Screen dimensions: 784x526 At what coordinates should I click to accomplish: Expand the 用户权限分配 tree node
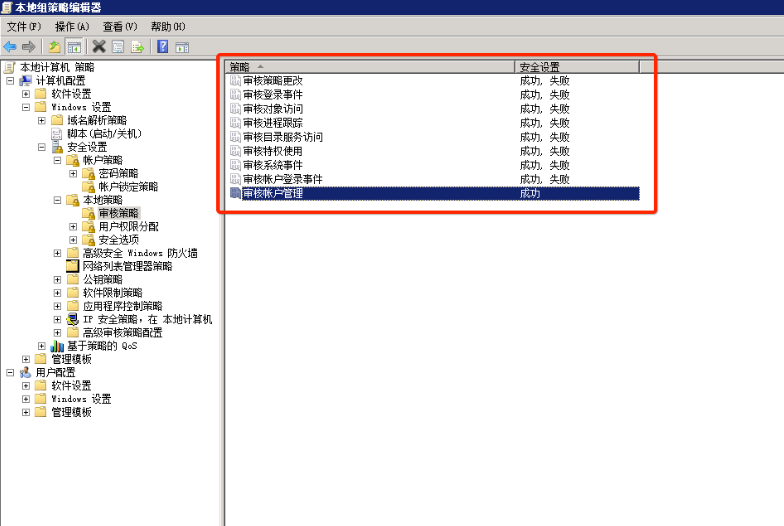[x=73, y=226]
